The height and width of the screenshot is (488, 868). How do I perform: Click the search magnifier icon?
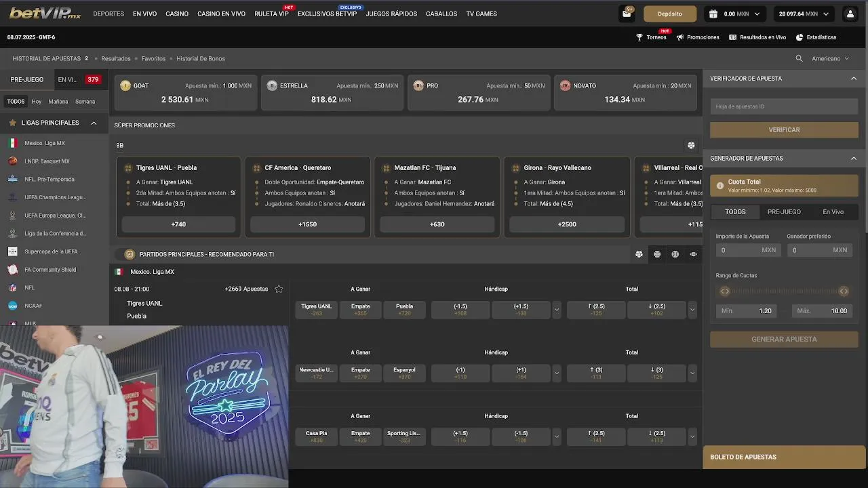coord(799,58)
